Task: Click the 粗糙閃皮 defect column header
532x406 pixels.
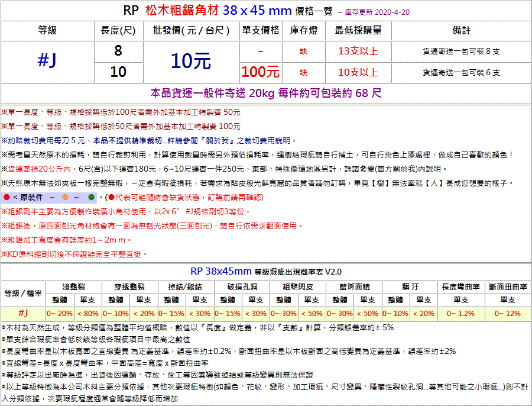Action: [298, 287]
